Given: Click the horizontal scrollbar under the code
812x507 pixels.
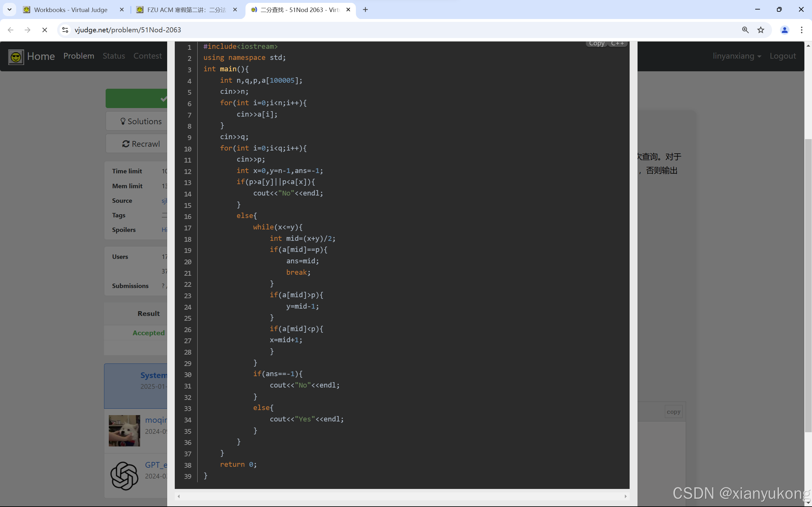Looking at the screenshot, I should (402, 496).
